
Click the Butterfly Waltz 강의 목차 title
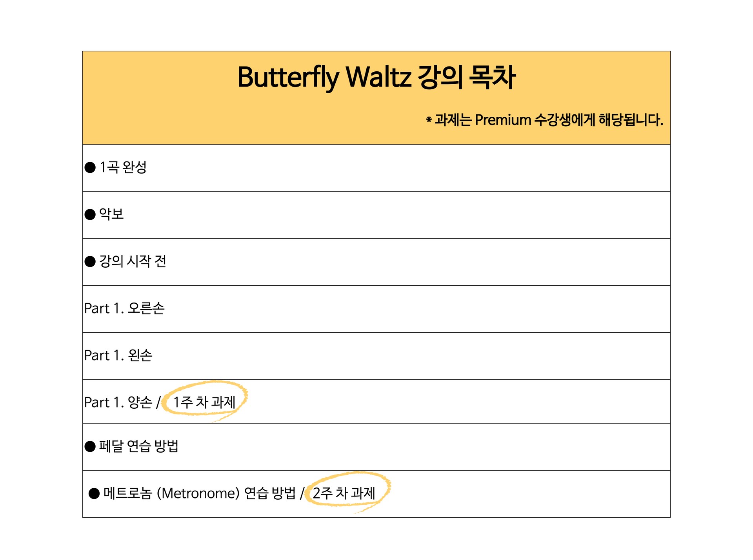[376, 77]
